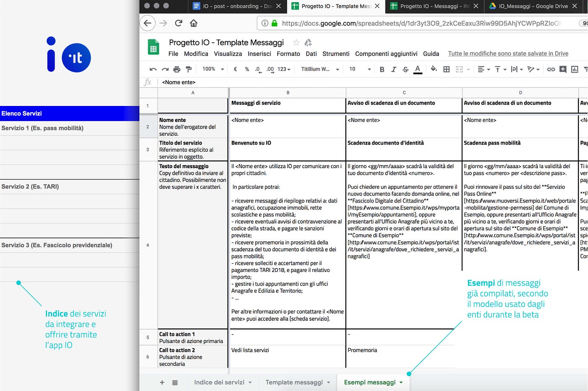Click the Merge cells icon
588x391 pixels.
pos(459,69)
